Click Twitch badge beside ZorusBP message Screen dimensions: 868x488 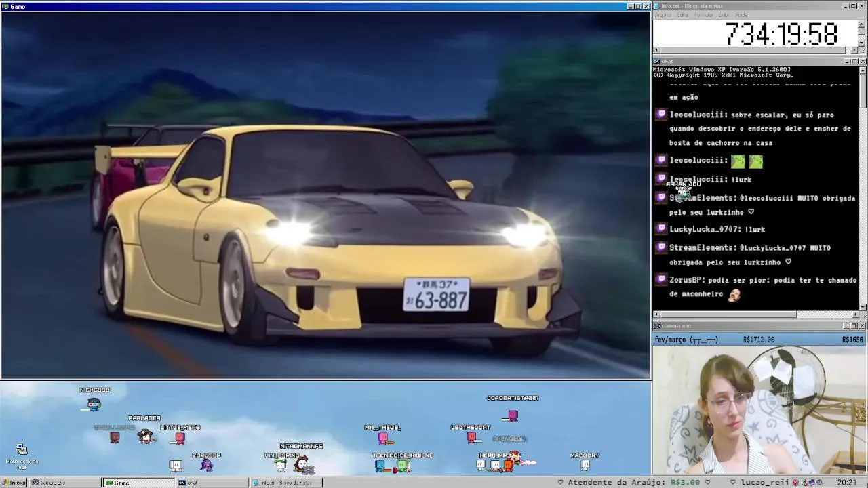[661, 279]
